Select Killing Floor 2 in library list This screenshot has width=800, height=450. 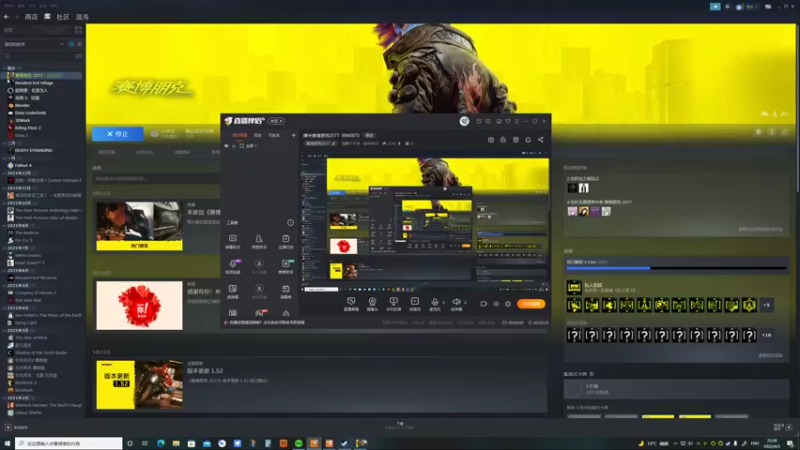[28, 128]
